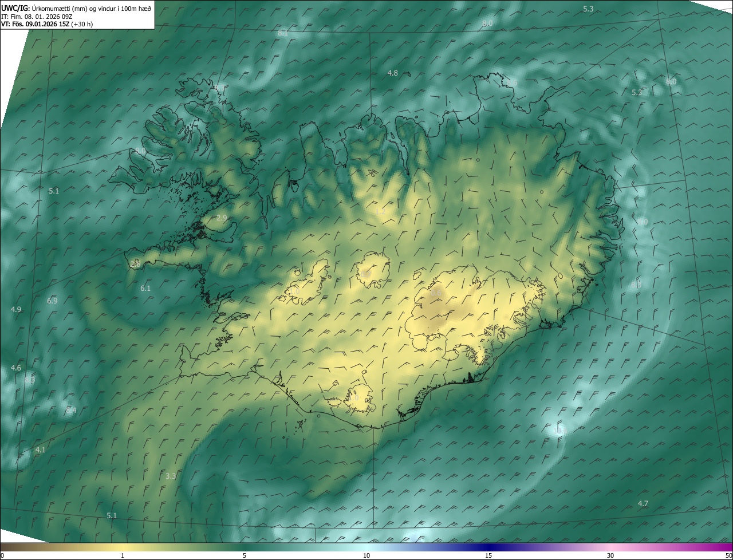733x560 pixels.
Task: Click the value label 2.9 in Breiðafjörður
Action: 222,218
